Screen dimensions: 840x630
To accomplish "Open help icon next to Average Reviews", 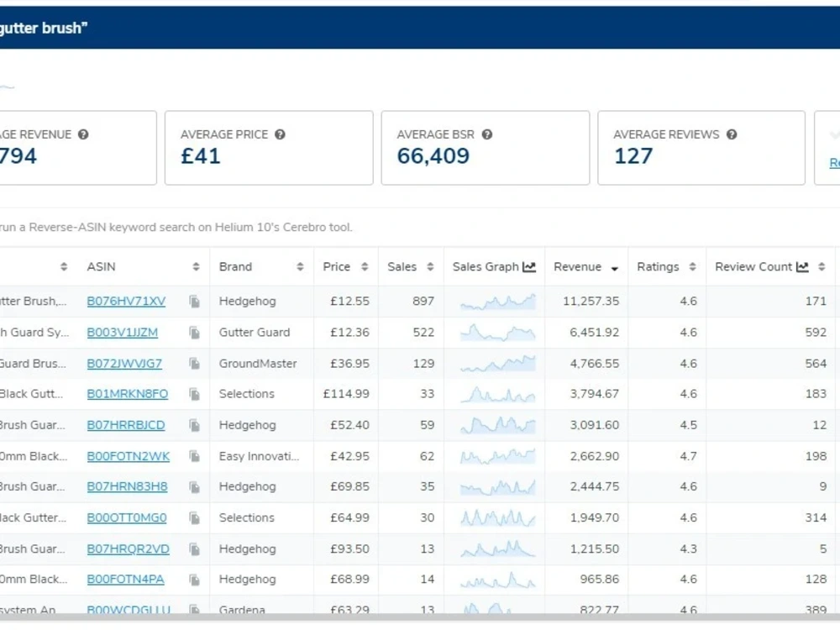I will tap(732, 134).
